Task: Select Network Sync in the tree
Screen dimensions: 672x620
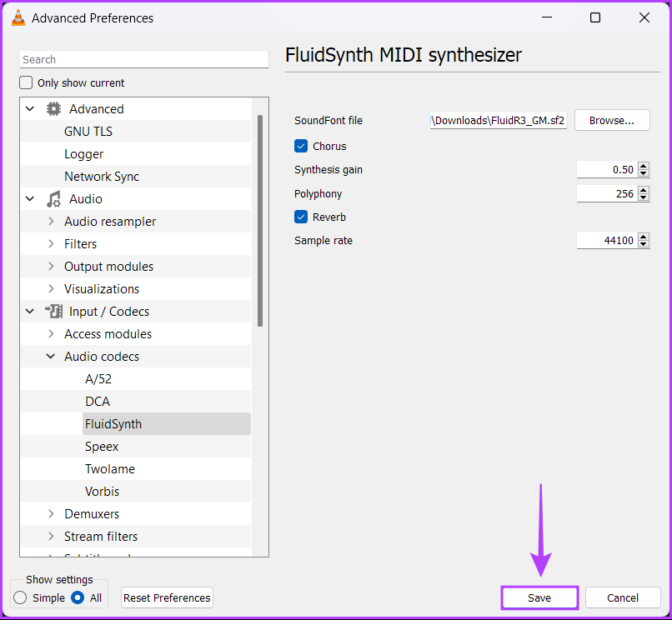Action: pyautogui.click(x=102, y=177)
